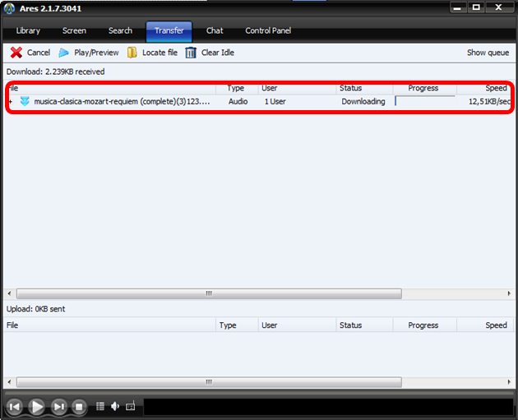
Task: Open the Chat tab
Action: [215, 30]
